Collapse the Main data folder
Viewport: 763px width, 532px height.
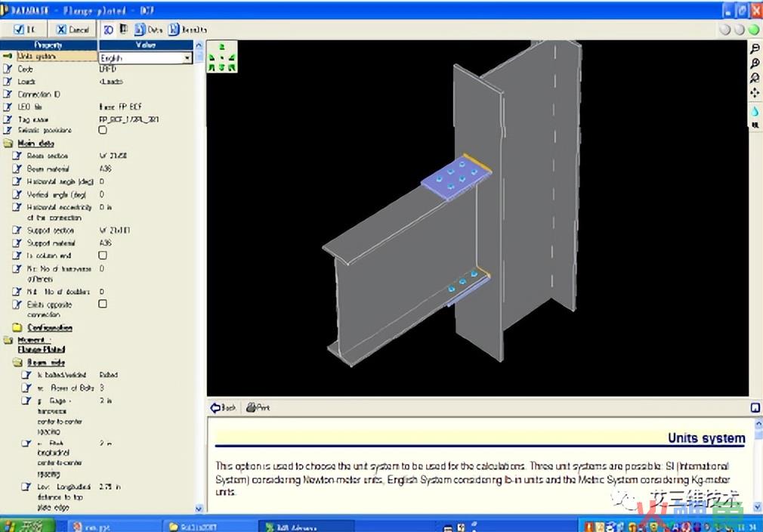click(x=8, y=143)
